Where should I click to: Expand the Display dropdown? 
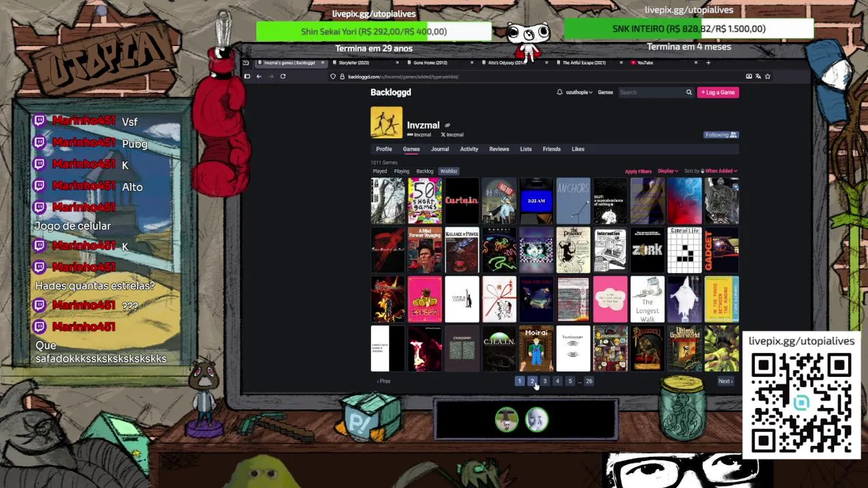pos(668,171)
